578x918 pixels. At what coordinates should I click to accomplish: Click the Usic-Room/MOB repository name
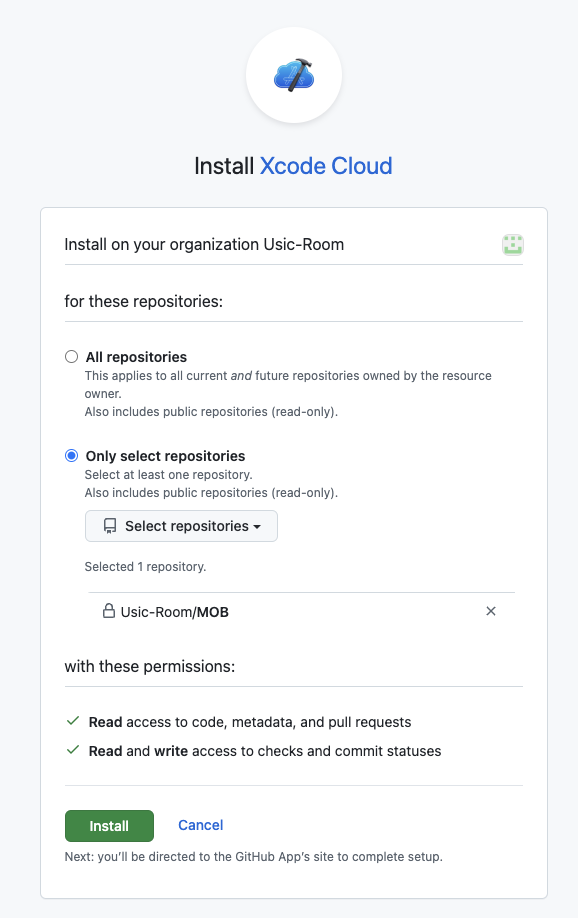click(175, 612)
